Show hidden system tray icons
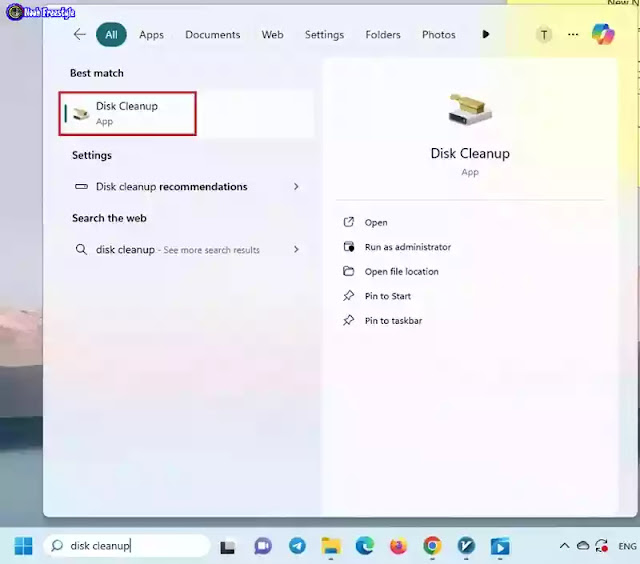Screen dimensions: 640x564 click(564, 546)
